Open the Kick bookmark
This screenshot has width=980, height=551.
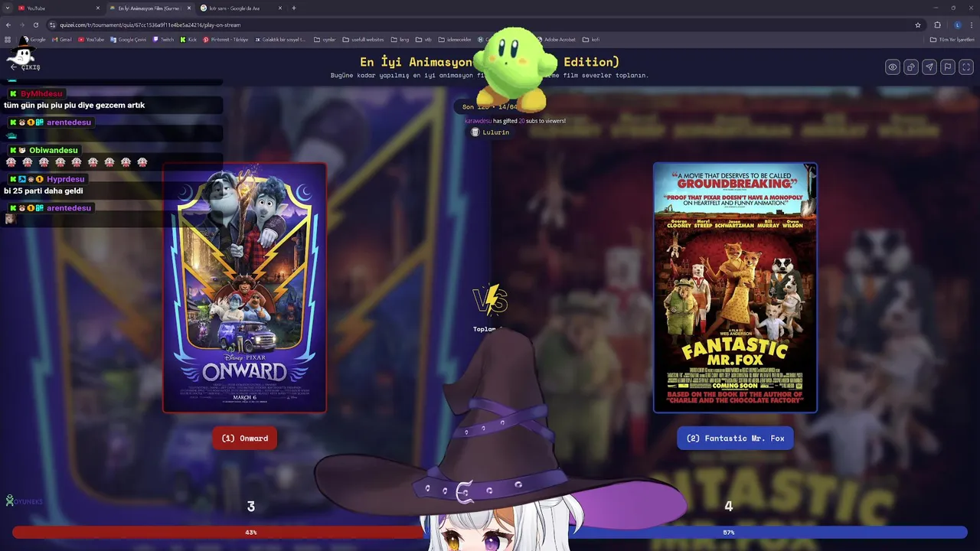coord(188,40)
